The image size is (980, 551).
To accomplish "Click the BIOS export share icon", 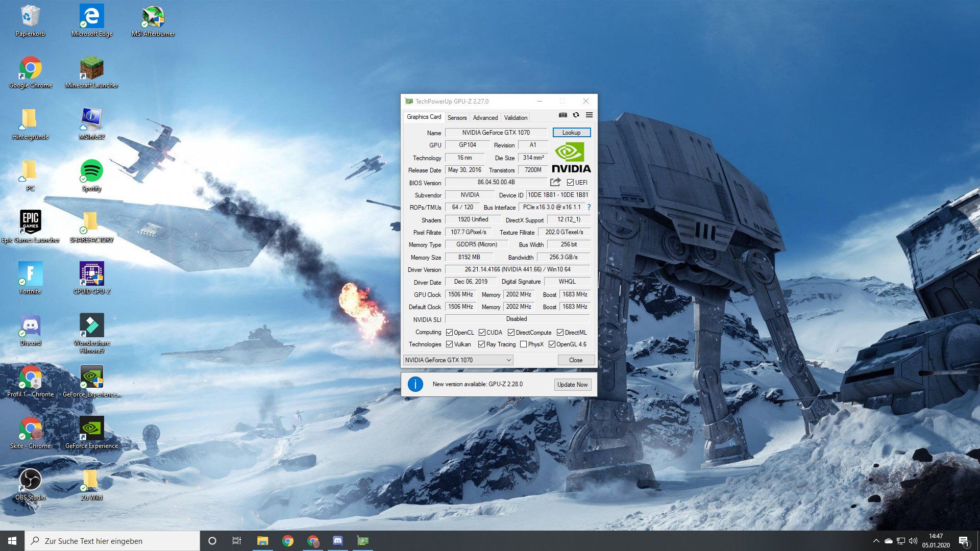I will (x=555, y=182).
